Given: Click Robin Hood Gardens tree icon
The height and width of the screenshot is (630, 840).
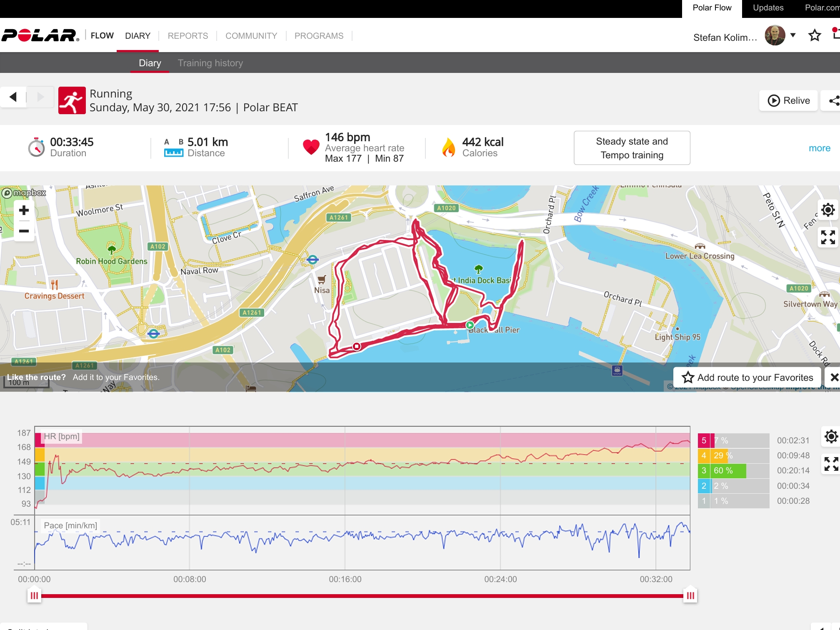Looking at the screenshot, I should 112,250.
